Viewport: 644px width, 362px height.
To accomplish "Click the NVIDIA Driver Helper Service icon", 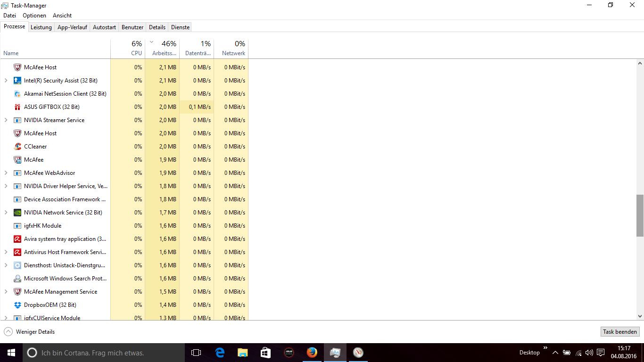I will point(17,186).
